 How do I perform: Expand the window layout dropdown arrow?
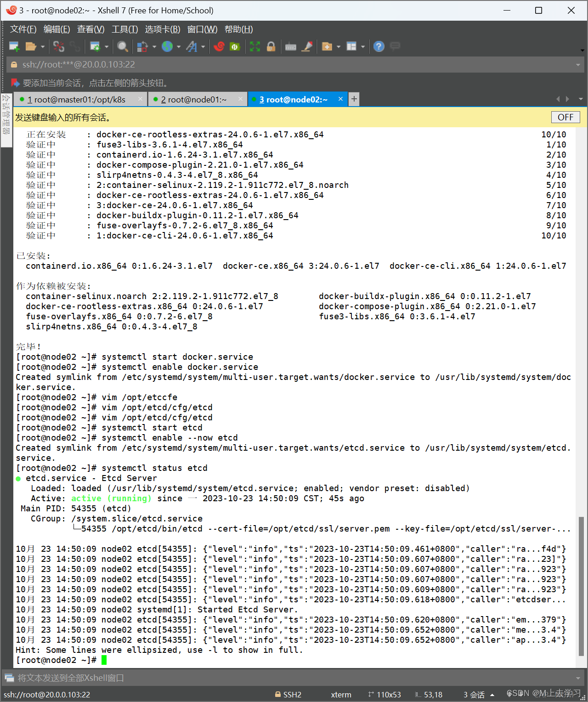(x=363, y=47)
